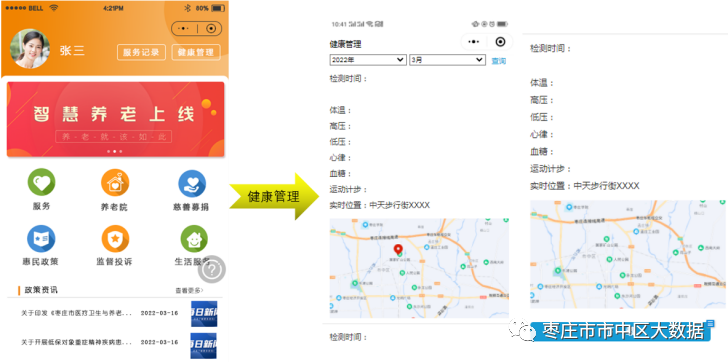Click the gray floating help question icon
This screenshot has width=728, height=363.
click(x=212, y=269)
